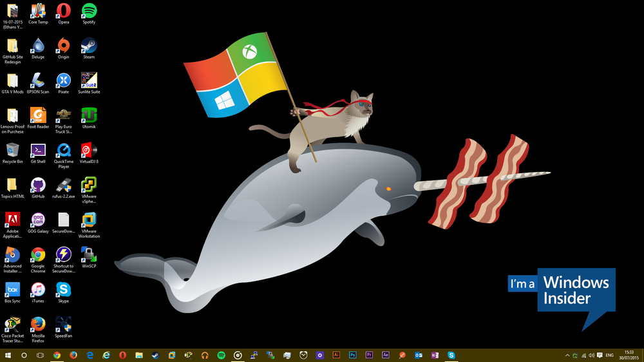Select the 16-07-2015 desktop folder
The width and height of the screenshot is (644, 362).
click(x=12, y=16)
